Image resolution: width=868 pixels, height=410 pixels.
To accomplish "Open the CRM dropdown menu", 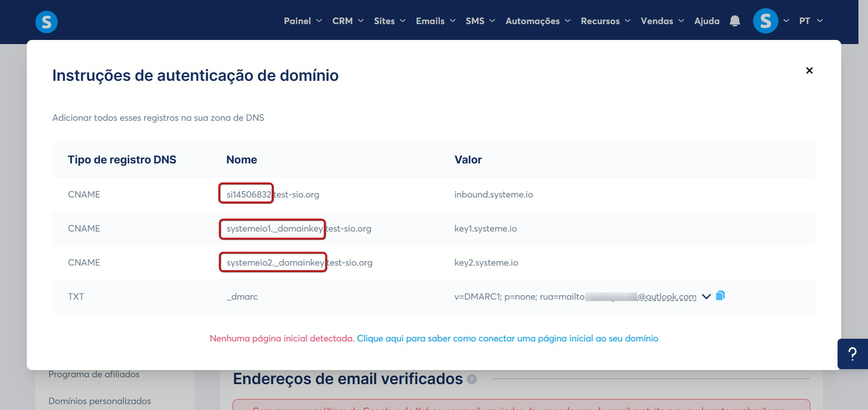I will click(x=348, y=21).
